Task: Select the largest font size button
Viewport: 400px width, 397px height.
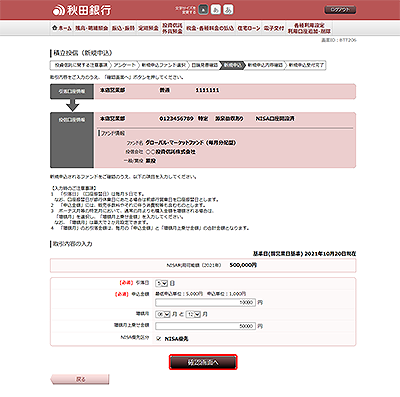Action: coord(228,10)
